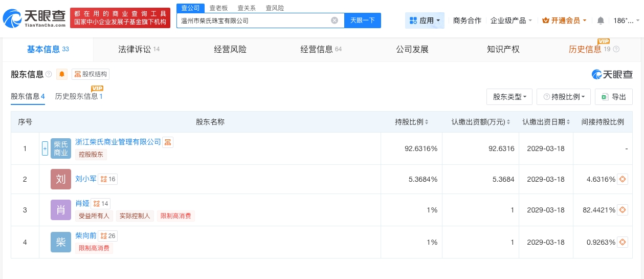The image size is (644, 279).
Task: Click 肖娅's 限制高消费 tag
Action: point(176,216)
